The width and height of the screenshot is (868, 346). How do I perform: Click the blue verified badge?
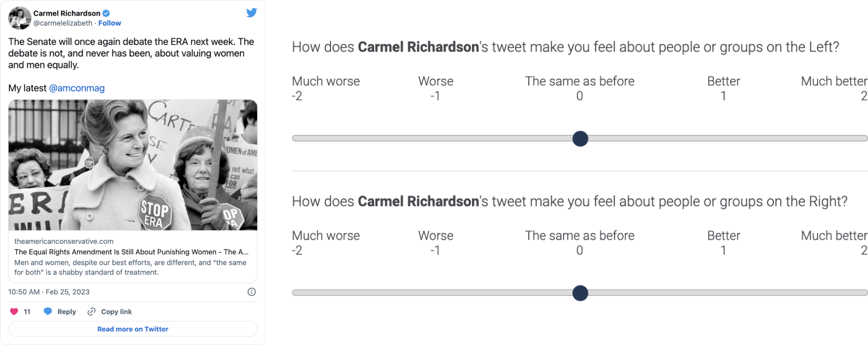106,14
